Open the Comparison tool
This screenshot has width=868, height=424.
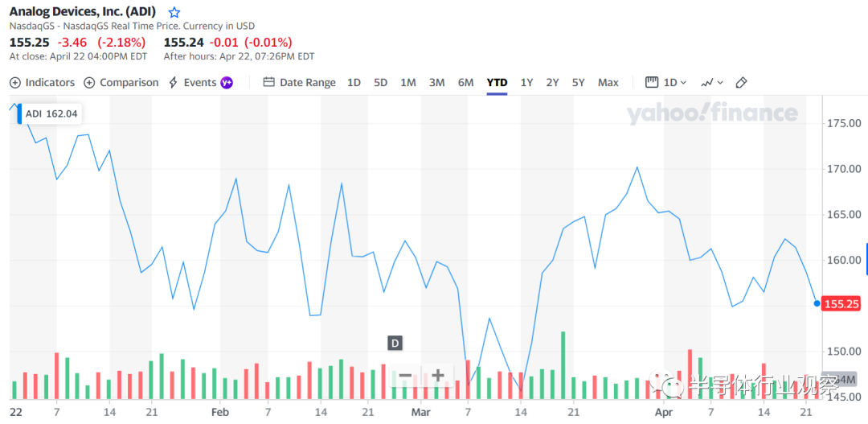(121, 83)
